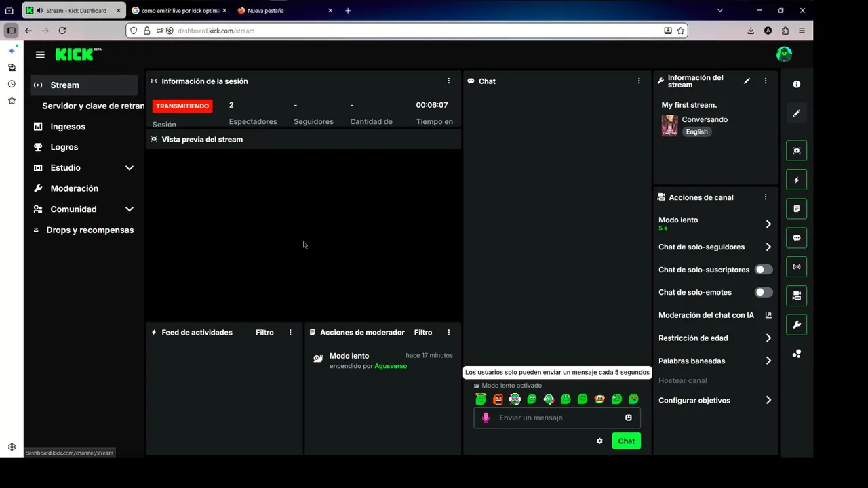Open Restricción de edad chevron
The image size is (868, 488).
(768, 338)
